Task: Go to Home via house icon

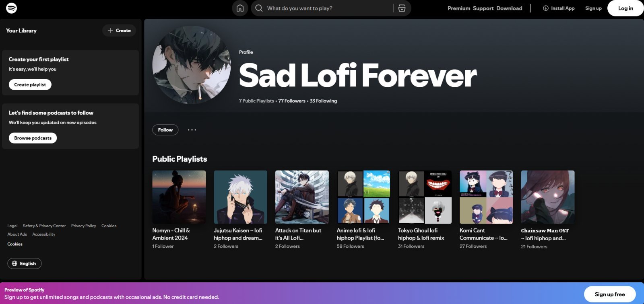Action: tap(240, 8)
